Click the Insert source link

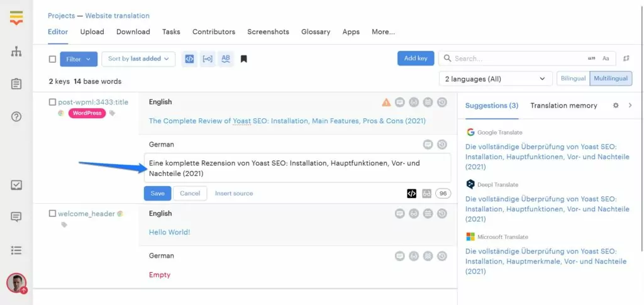pyautogui.click(x=234, y=193)
